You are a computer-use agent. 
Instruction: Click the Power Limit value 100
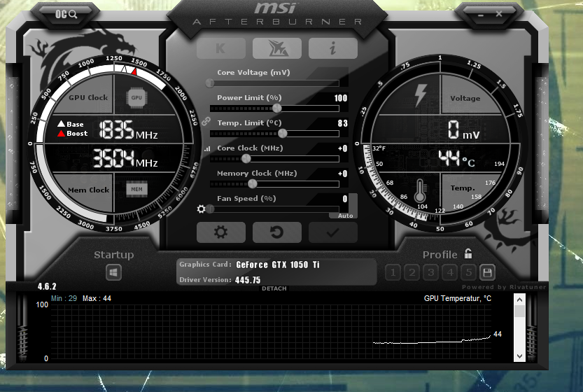(x=341, y=98)
